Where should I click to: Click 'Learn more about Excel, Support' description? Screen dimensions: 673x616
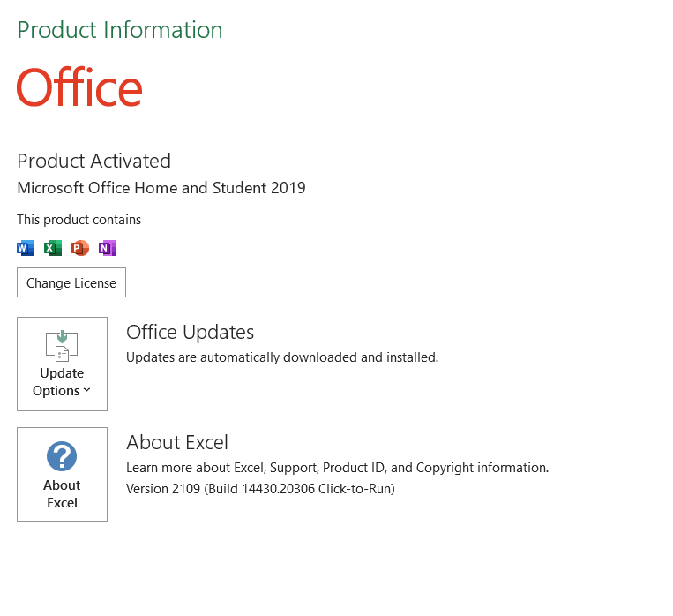pyautogui.click(x=337, y=468)
